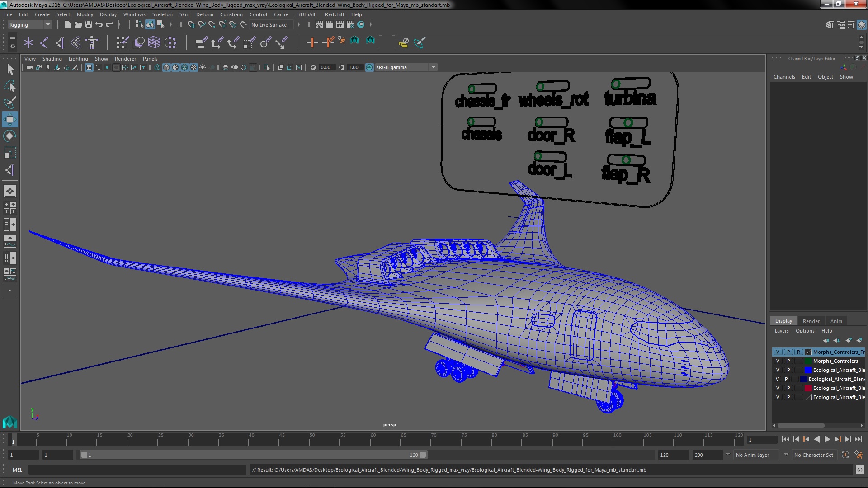Select the Move tool in the toolbox
Image resolution: width=868 pixels, height=488 pixels.
[x=9, y=119]
